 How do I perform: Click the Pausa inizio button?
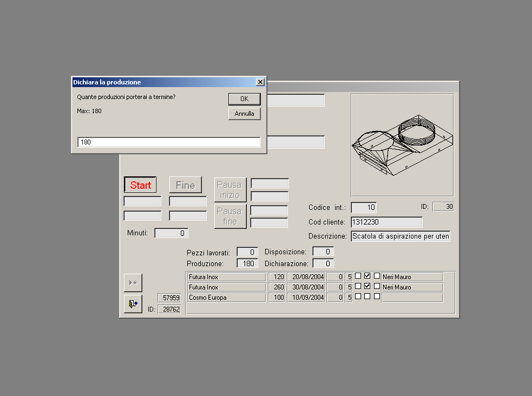(230, 190)
